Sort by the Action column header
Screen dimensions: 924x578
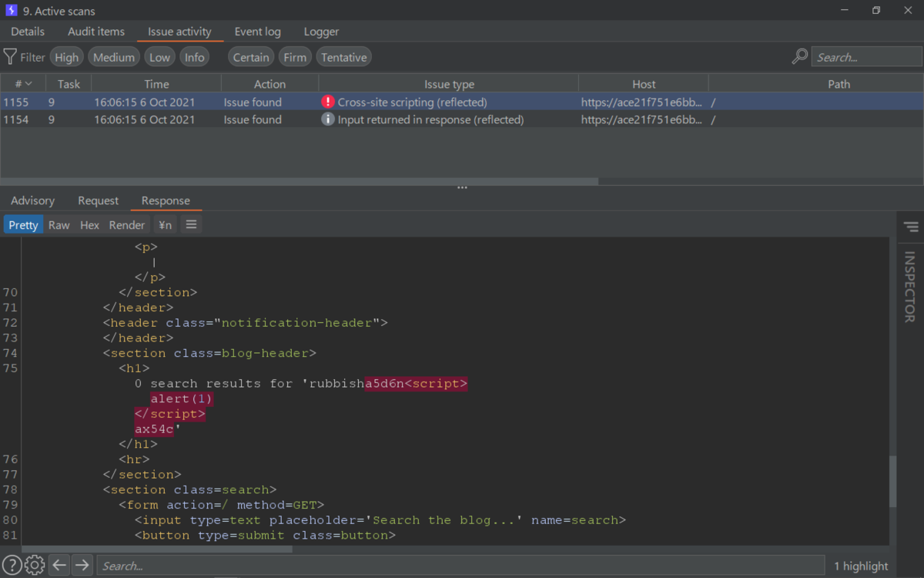pos(269,84)
